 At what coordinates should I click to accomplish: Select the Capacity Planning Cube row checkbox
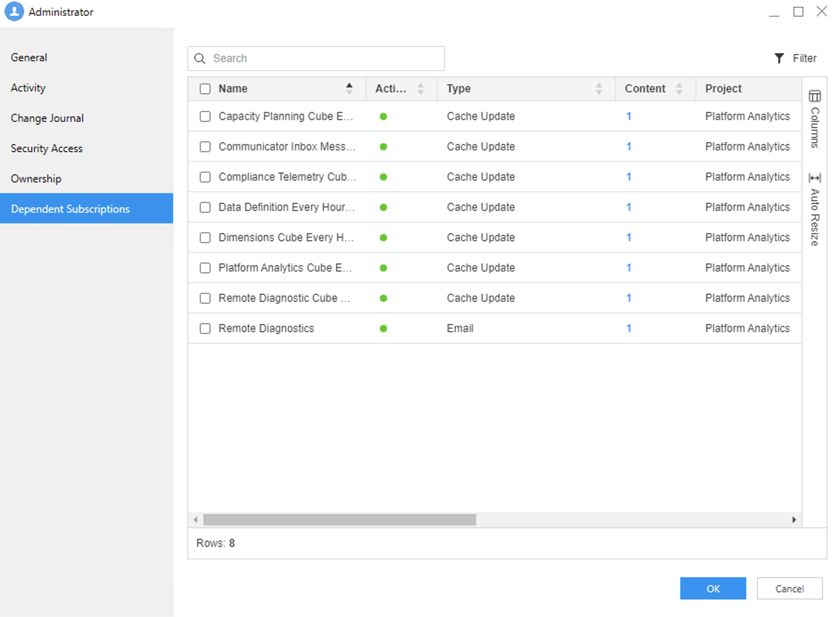[205, 116]
